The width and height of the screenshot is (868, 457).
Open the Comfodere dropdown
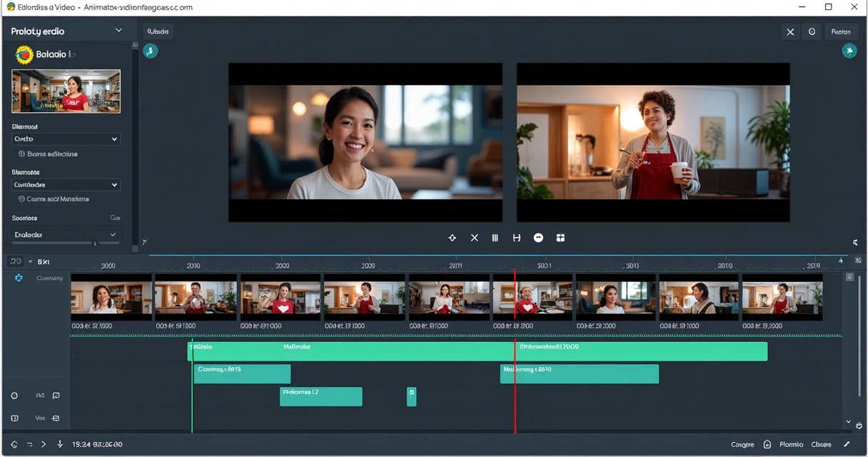66,185
